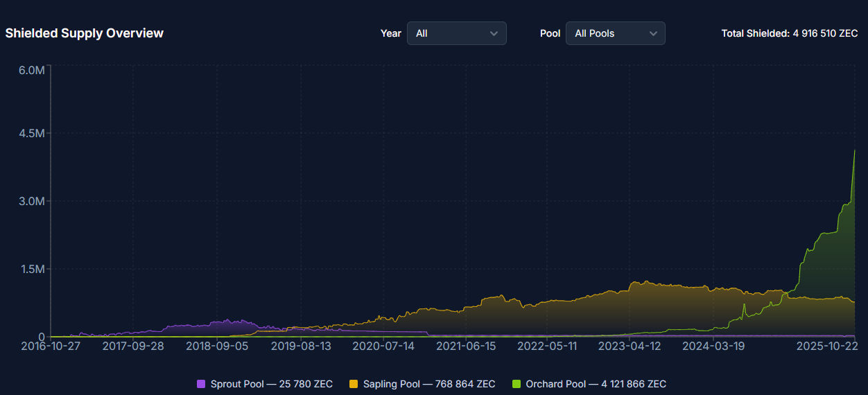
Task: Click the chevron arrow in Pool selector
Action: [653, 33]
